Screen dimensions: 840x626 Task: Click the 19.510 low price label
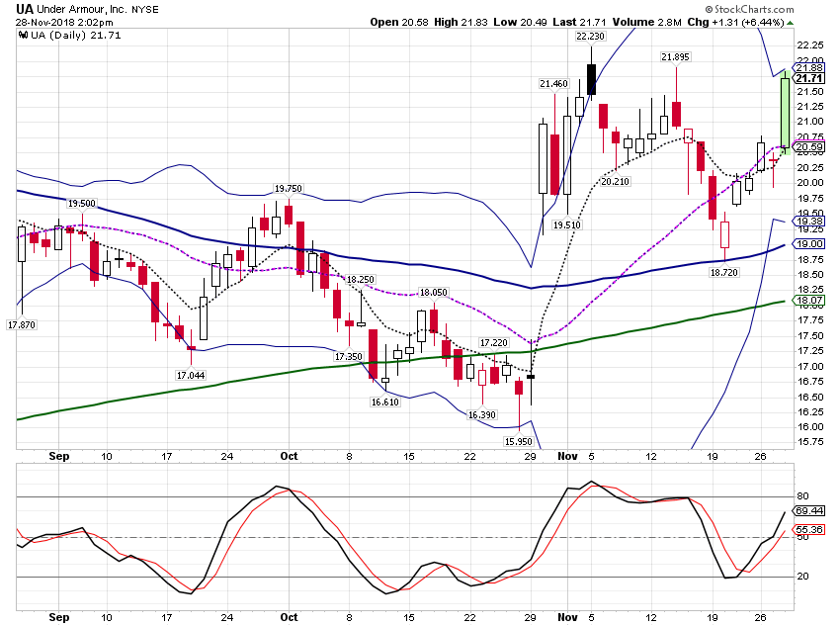pos(567,225)
